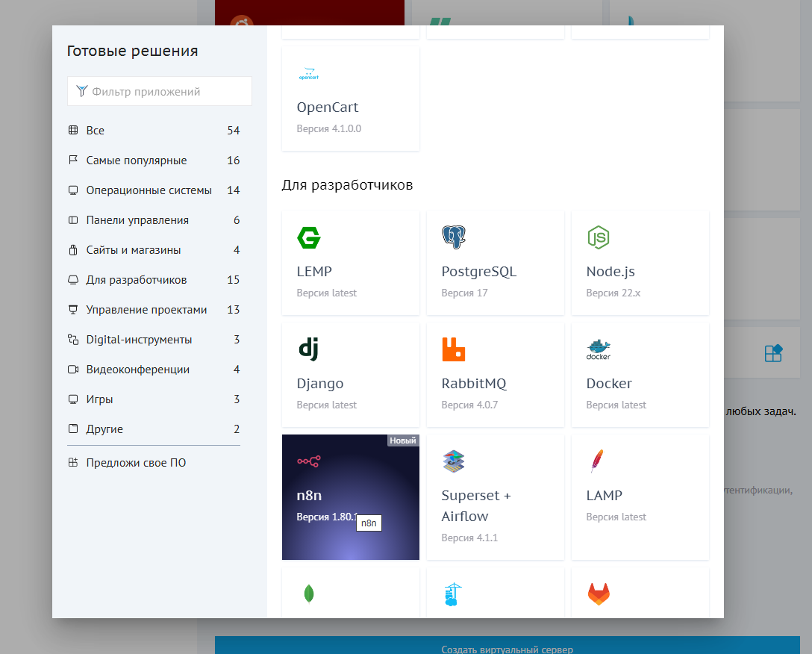Click Создать виртуальный сервер button behind dialog
The width and height of the screenshot is (812, 654).
pos(507,646)
